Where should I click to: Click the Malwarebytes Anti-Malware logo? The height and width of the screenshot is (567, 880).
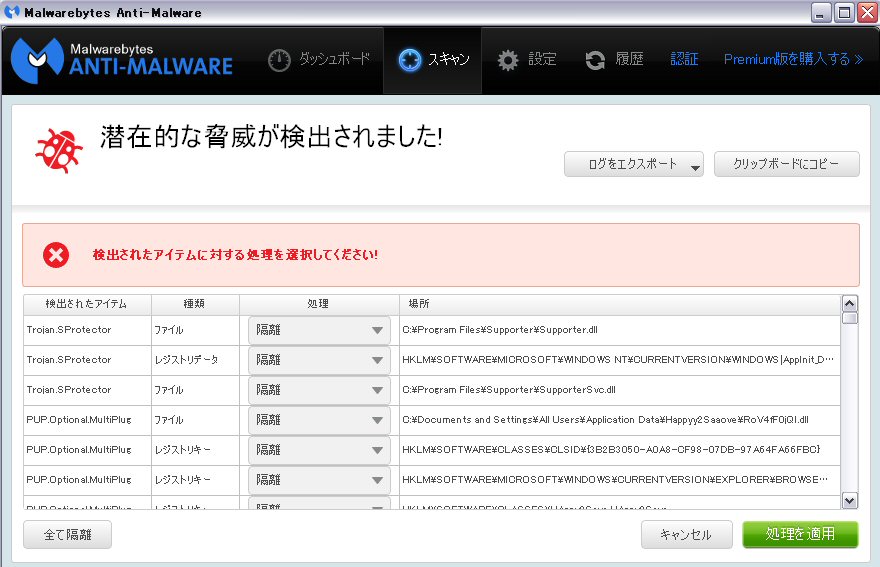(x=121, y=60)
